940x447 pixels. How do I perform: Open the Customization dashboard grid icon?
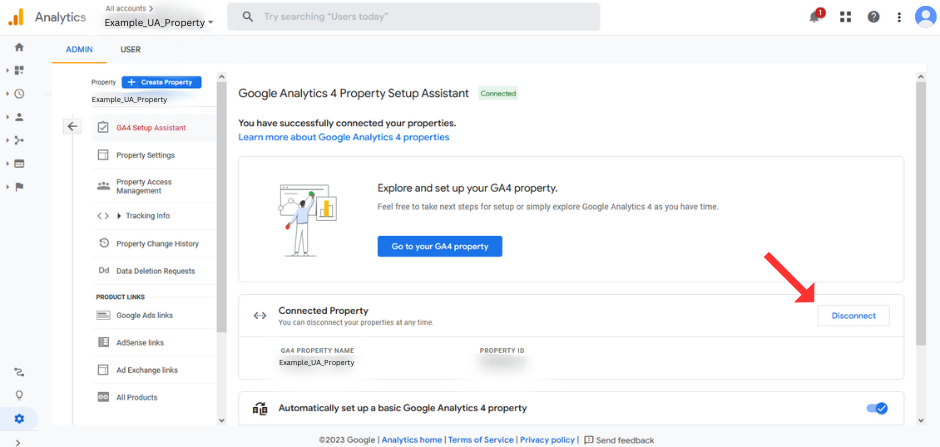point(19,70)
